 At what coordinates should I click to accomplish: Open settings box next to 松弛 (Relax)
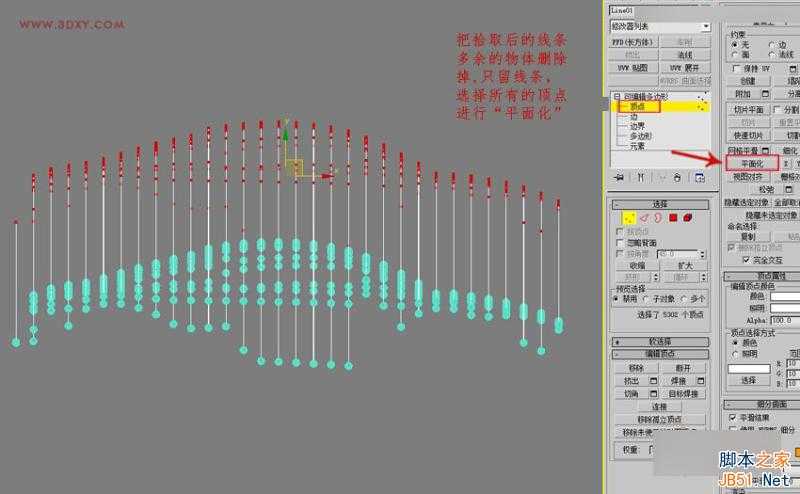789,189
